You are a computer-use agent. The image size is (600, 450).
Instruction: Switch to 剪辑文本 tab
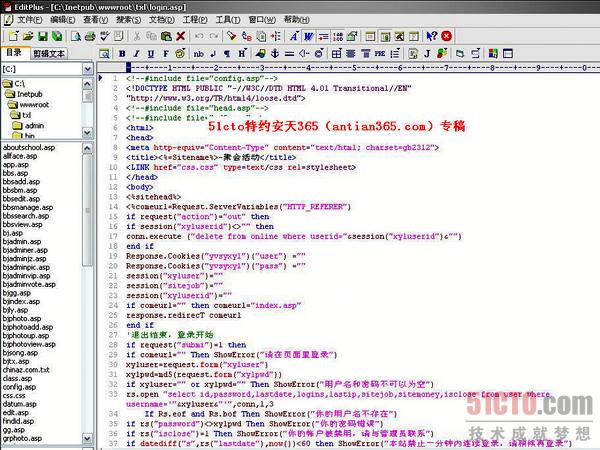pyautogui.click(x=49, y=54)
